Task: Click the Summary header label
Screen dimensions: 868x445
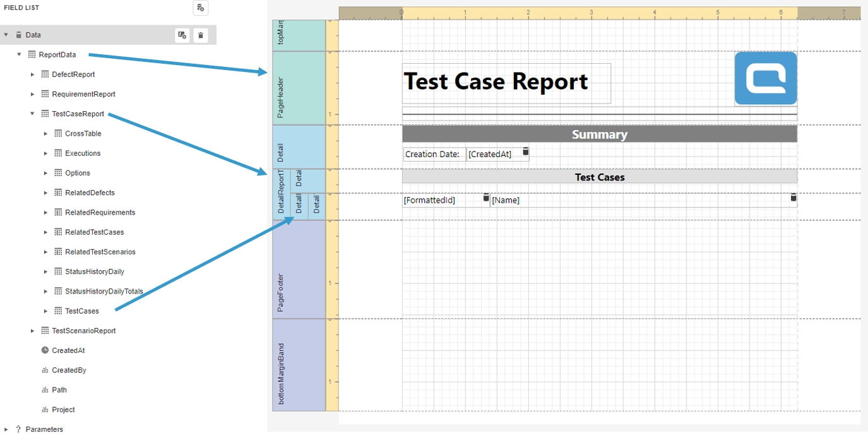Action: (x=599, y=134)
